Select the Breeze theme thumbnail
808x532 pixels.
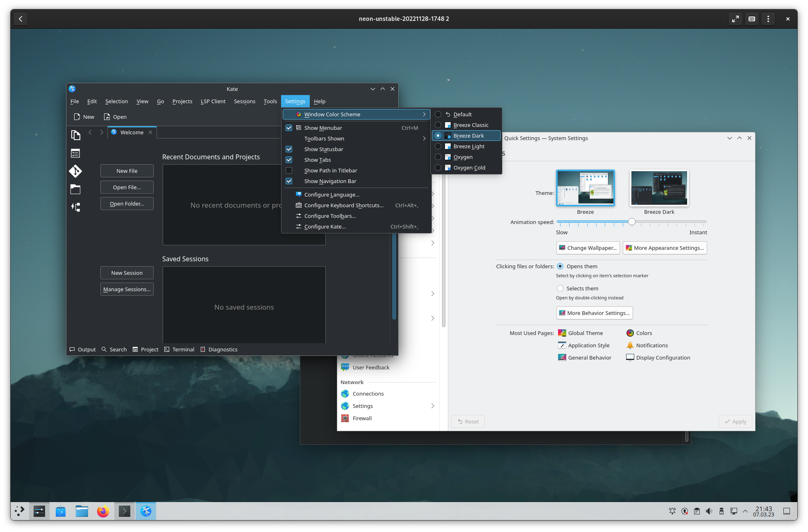586,188
